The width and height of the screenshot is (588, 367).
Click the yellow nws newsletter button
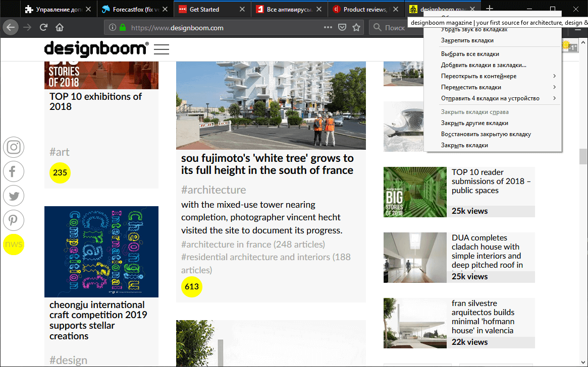(14, 244)
